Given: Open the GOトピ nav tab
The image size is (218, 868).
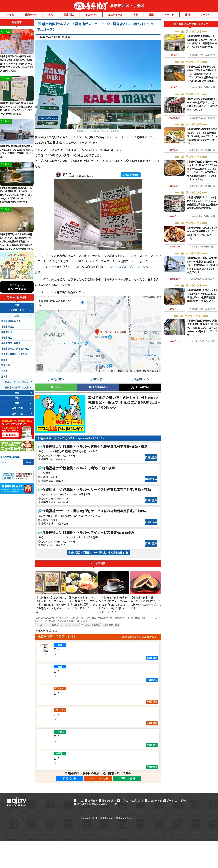Looking at the screenshot, I should coord(10,14).
